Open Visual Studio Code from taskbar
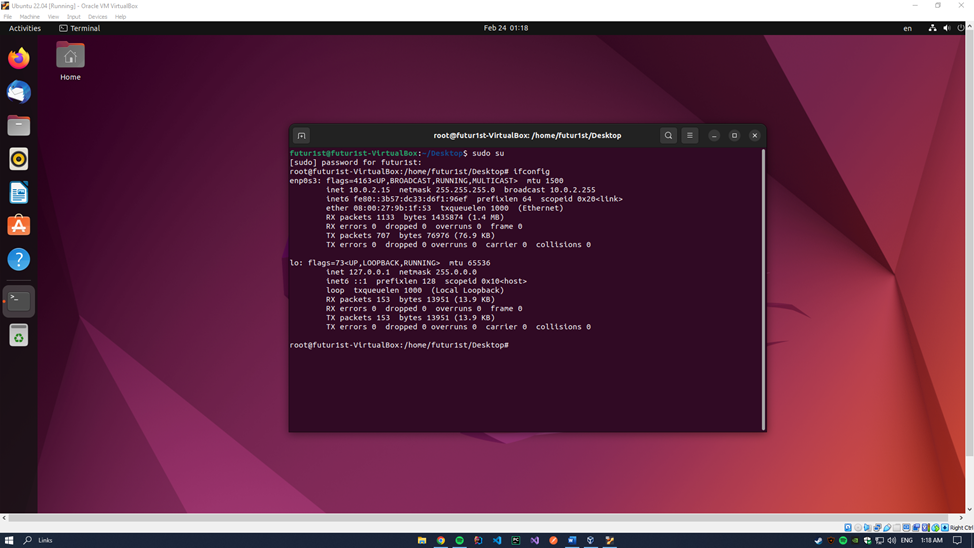 click(497, 541)
